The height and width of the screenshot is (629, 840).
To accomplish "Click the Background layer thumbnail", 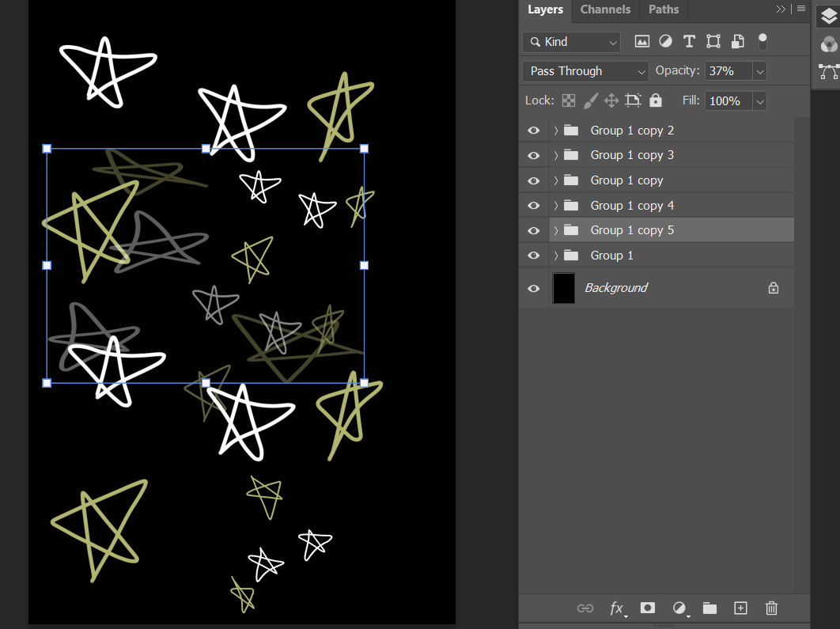I will coord(564,288).
